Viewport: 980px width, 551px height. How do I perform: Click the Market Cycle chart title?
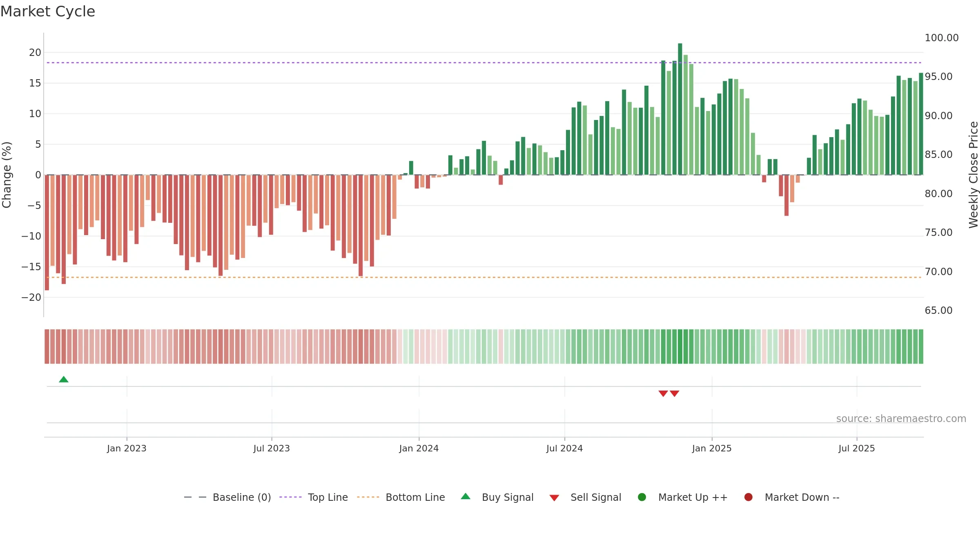(48, 11)
